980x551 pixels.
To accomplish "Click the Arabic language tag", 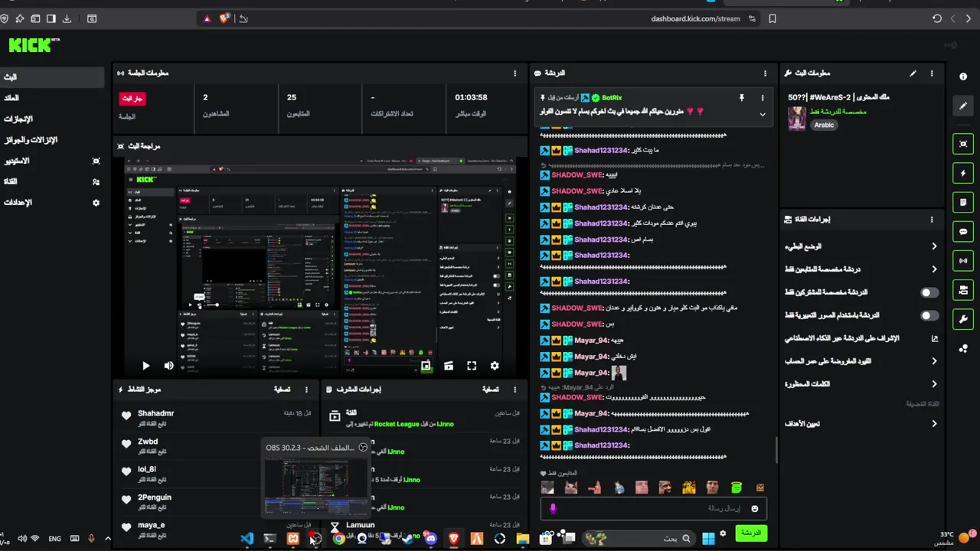I will tap(824, 125).
